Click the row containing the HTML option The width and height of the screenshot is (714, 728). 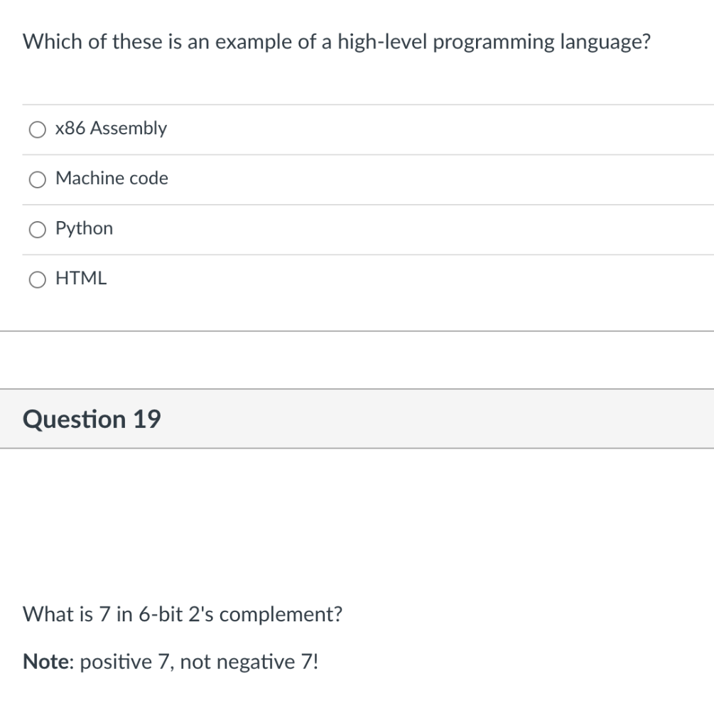click(x=355, y=279)
